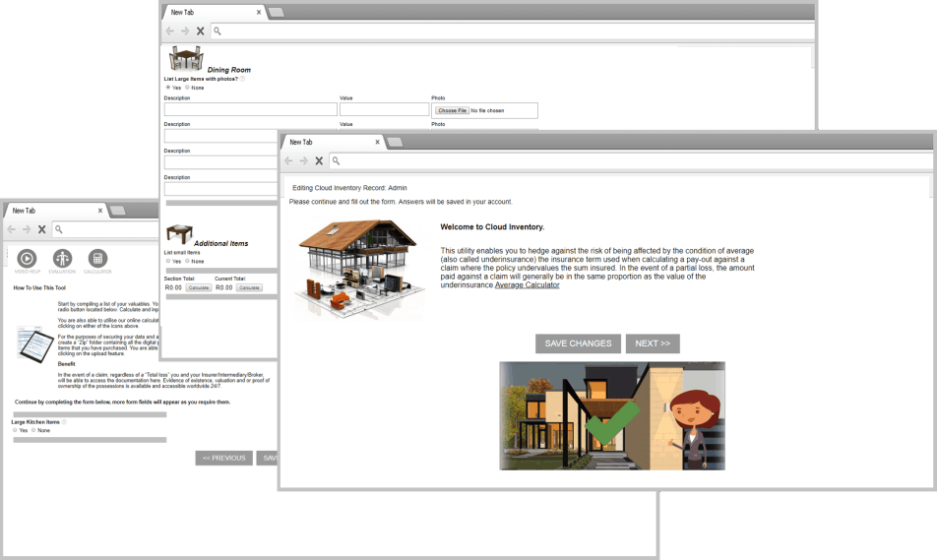
Task: Go back in Dining Room browser window
Action: [169, 31]
